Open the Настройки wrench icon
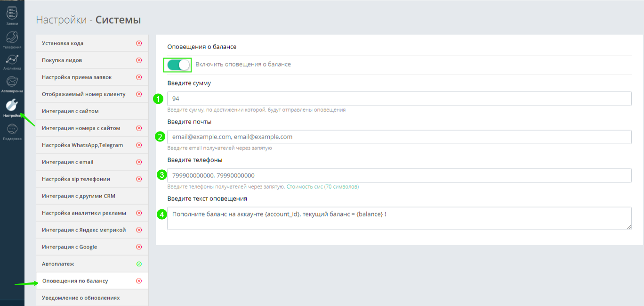 [x=12, y=105]
